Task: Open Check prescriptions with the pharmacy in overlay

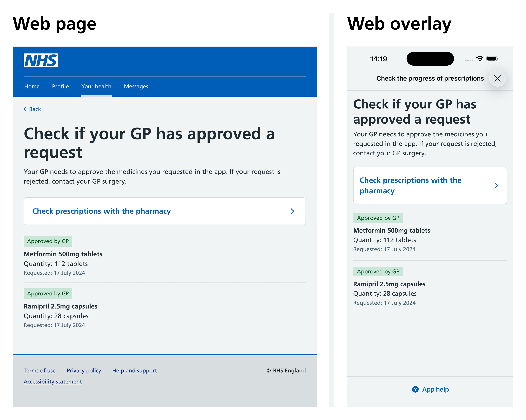Action: click(430, 185)
